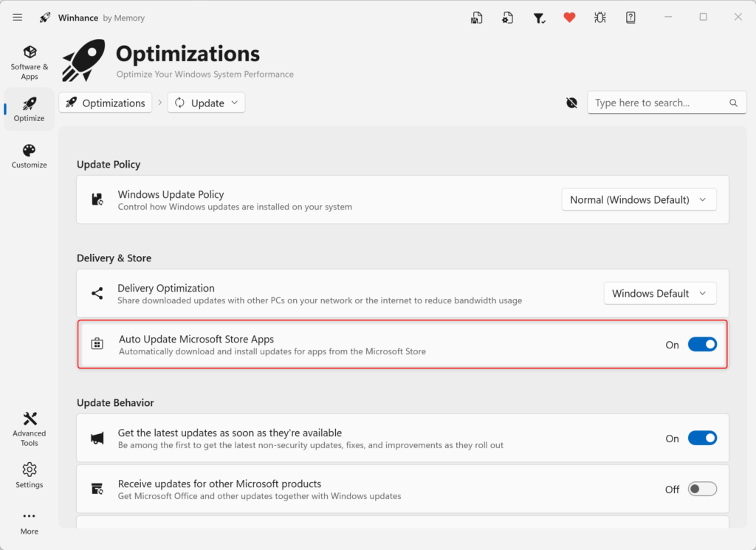Open the Software & Apps section
This screenshot has height=550, width=756.
[x=29, y=61]
